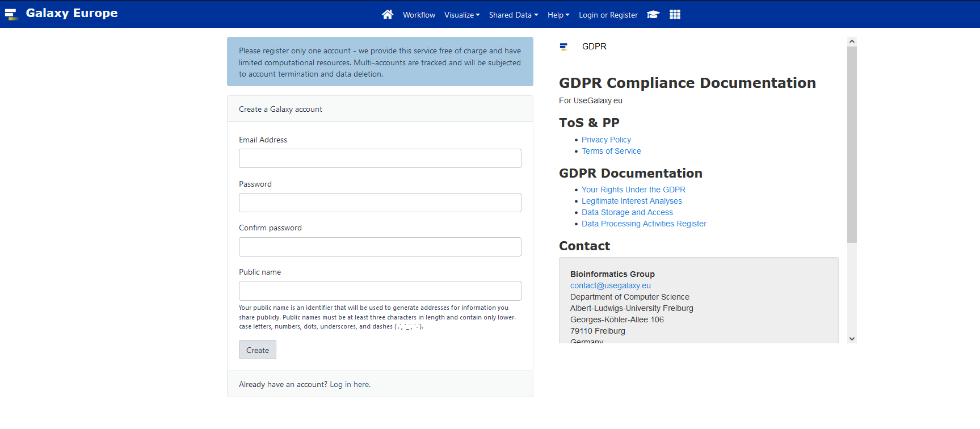Image resolution: width=980 pixels, height=429 pixels.
Task: Select Login or Register in navbar
Action: point(608,15)
